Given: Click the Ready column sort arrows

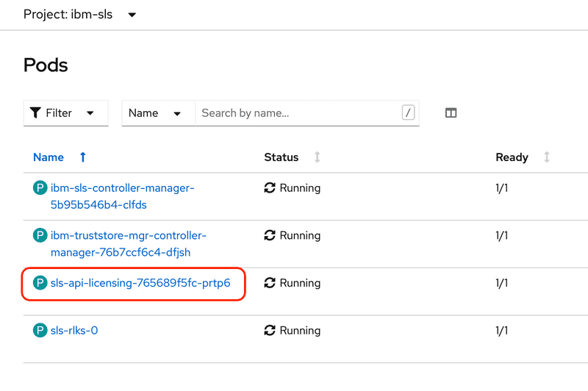Looking at the screenshot, I should [x=547, y=157].
